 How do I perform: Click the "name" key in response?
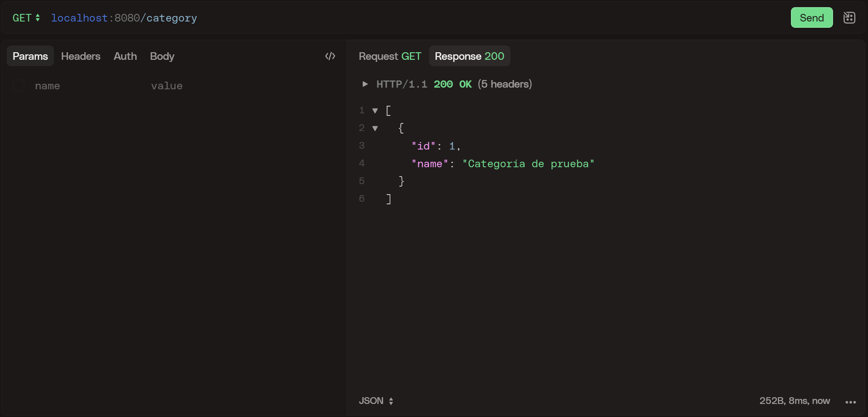pyautogui.click(x=430, y=164)
